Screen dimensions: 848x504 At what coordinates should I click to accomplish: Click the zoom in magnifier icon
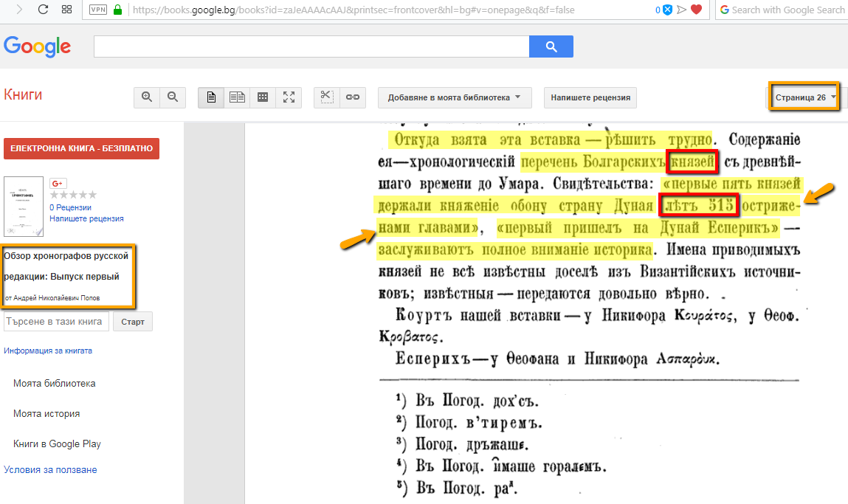click(147, 97)
